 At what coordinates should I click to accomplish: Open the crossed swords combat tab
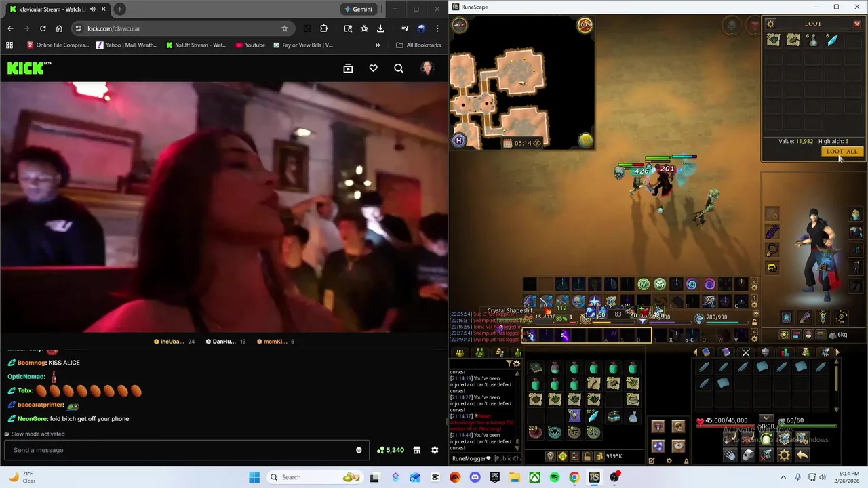tap(745, 352)
